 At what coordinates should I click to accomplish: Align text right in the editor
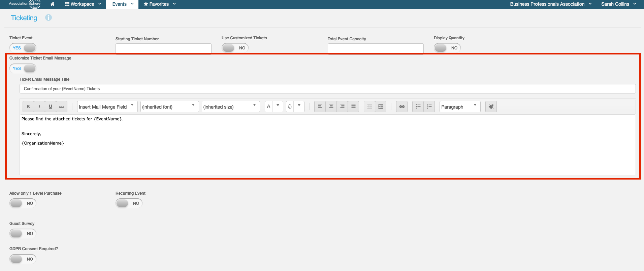click(342, 107)
